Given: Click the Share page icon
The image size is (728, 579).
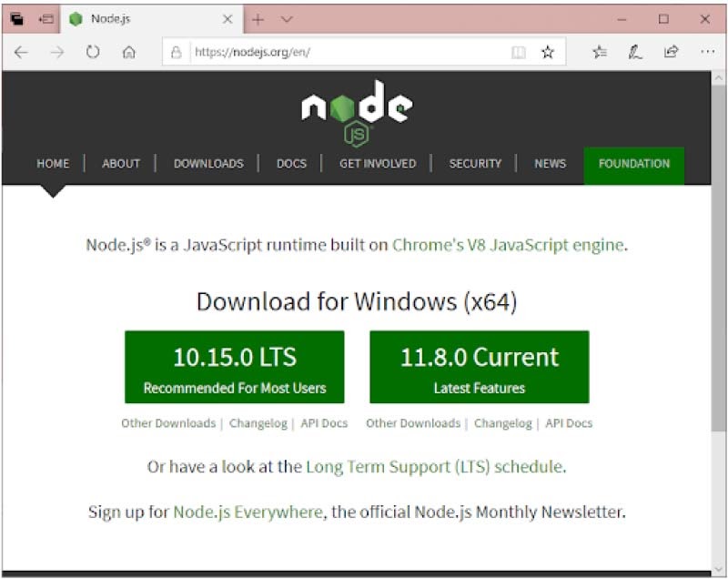Looking at the screenshot, I should (x=671, y=52).
